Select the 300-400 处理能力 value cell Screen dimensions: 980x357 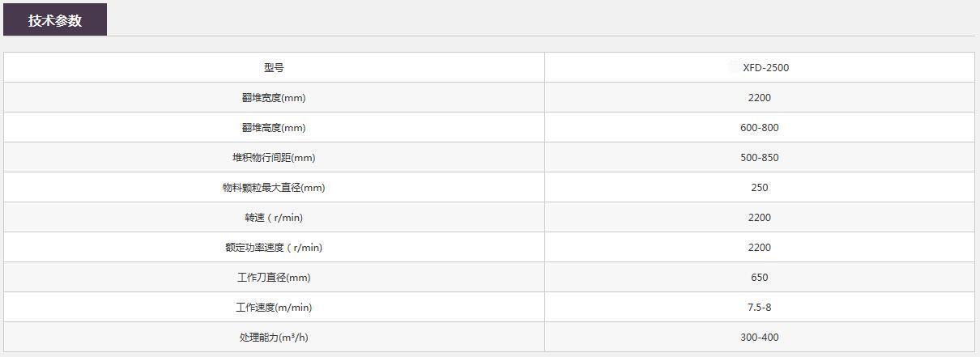759,338
